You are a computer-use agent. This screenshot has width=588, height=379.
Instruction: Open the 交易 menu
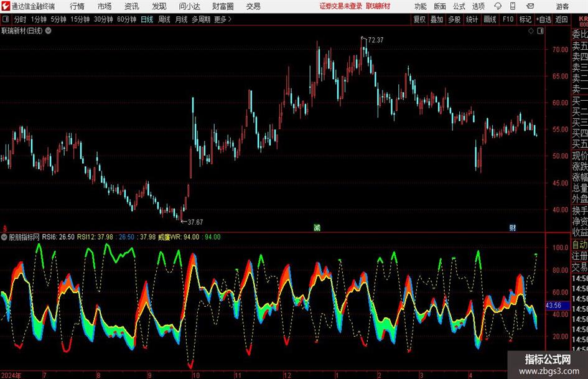pyautogui.click(x=253, y=6)
